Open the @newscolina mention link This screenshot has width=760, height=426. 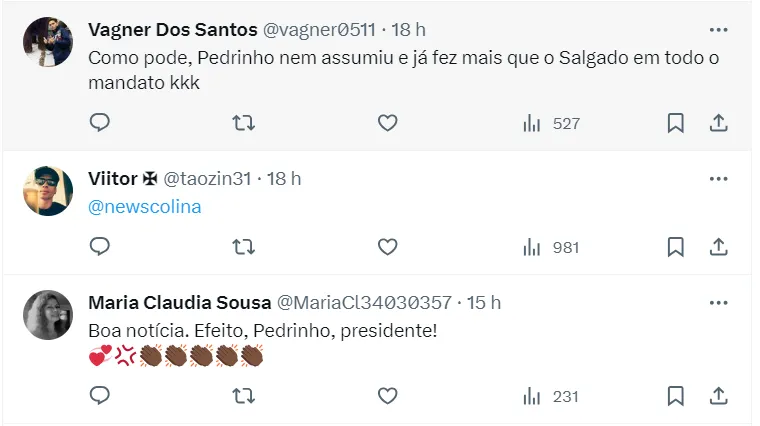tap(145, 207)
